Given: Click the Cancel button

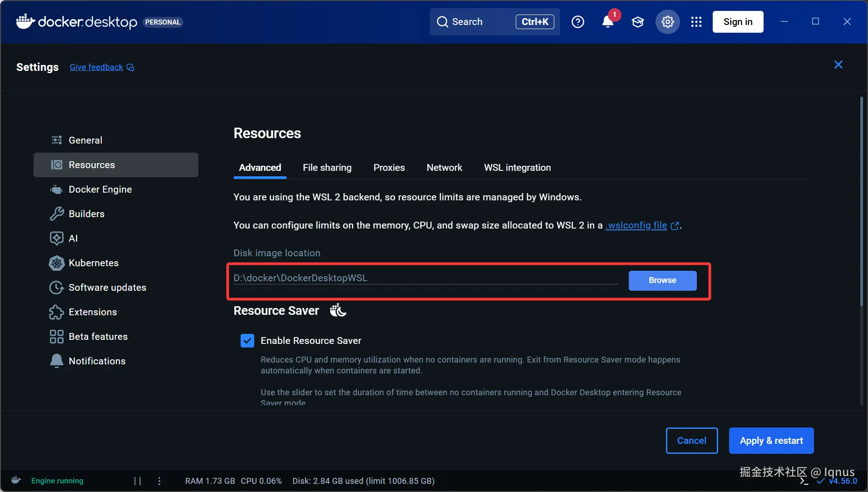Looking at the screenshot, I should tap(692, 441).
